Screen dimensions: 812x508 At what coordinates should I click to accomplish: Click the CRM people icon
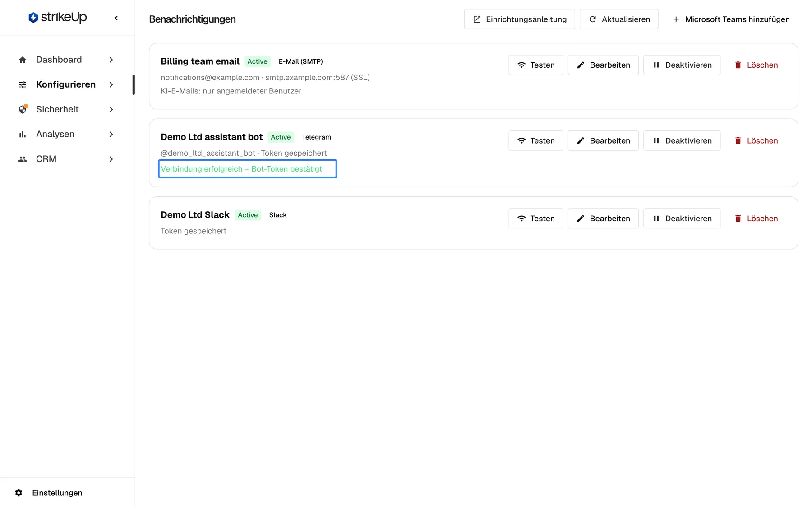[x=23, y=159]
